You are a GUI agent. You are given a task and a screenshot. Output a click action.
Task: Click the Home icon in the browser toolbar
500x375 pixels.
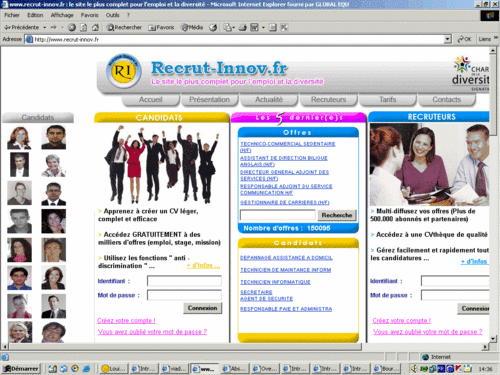[x=95, y=28]
